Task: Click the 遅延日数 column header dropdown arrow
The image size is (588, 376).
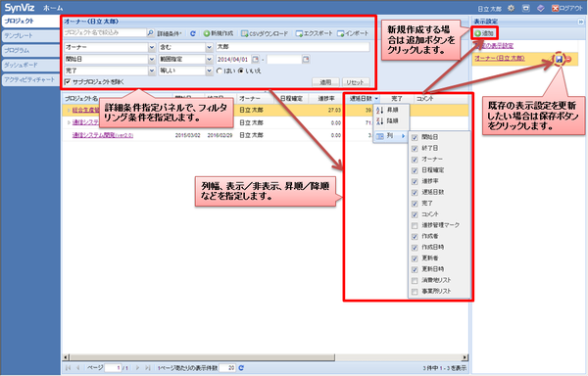Action: point(376,99)
